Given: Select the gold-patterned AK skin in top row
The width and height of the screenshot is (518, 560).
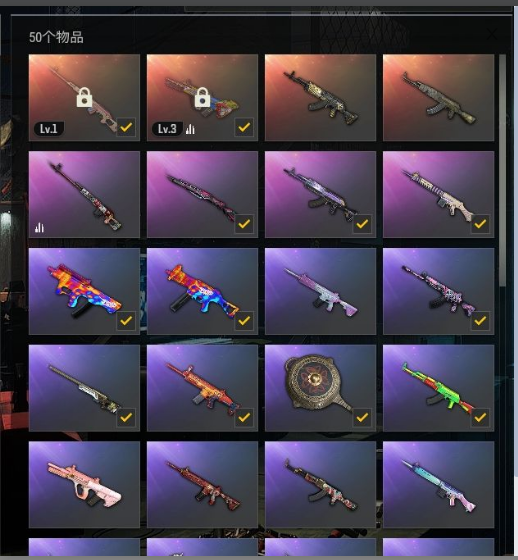Looking at the screenshot, I should pyautogui.click(x=320, y=98).
